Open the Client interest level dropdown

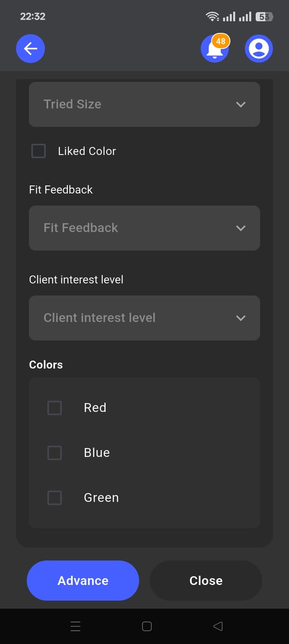[x=144, y=318]
